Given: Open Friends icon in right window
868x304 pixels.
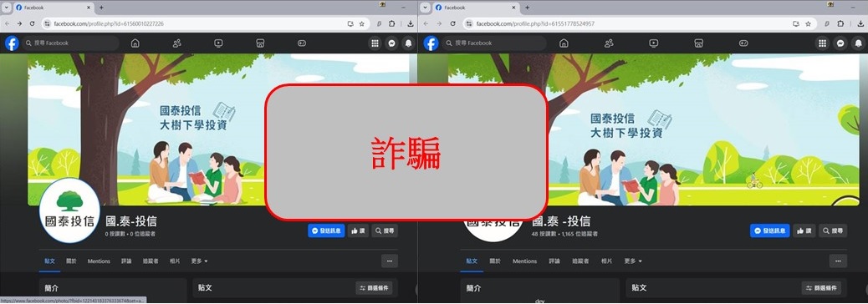Looking at the screenshot, I should coord(609,43).
